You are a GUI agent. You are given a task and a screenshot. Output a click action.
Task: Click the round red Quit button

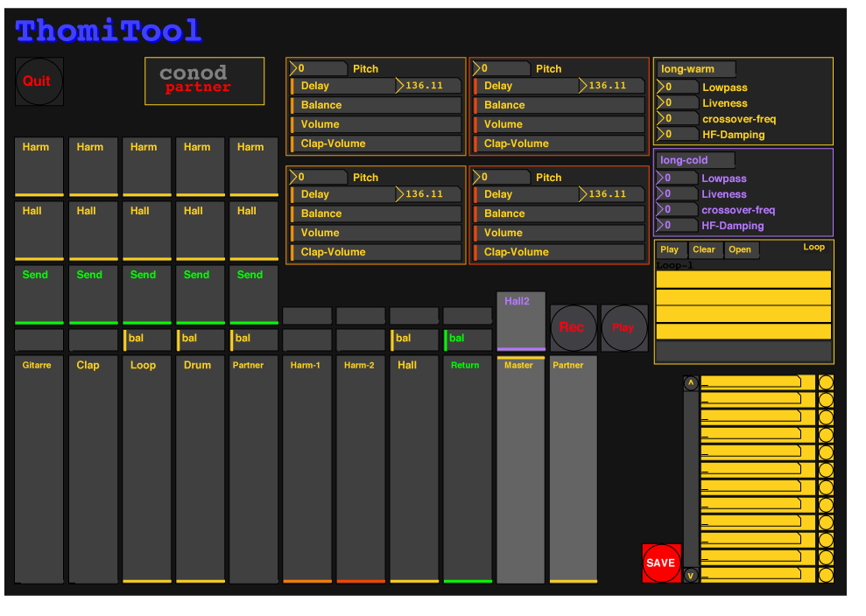point(39,81)
